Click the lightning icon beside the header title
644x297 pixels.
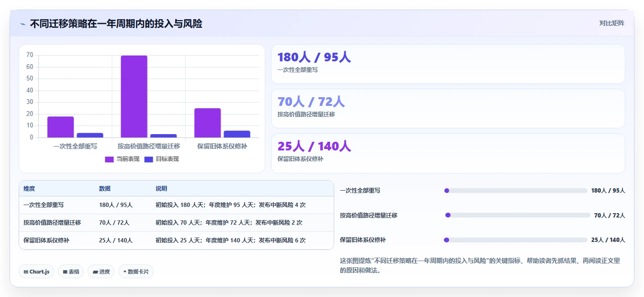pos(23,23)
